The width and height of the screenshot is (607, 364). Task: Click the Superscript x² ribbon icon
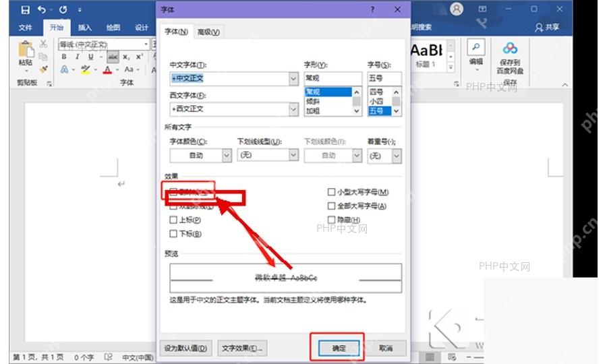(x=140, y=57)
